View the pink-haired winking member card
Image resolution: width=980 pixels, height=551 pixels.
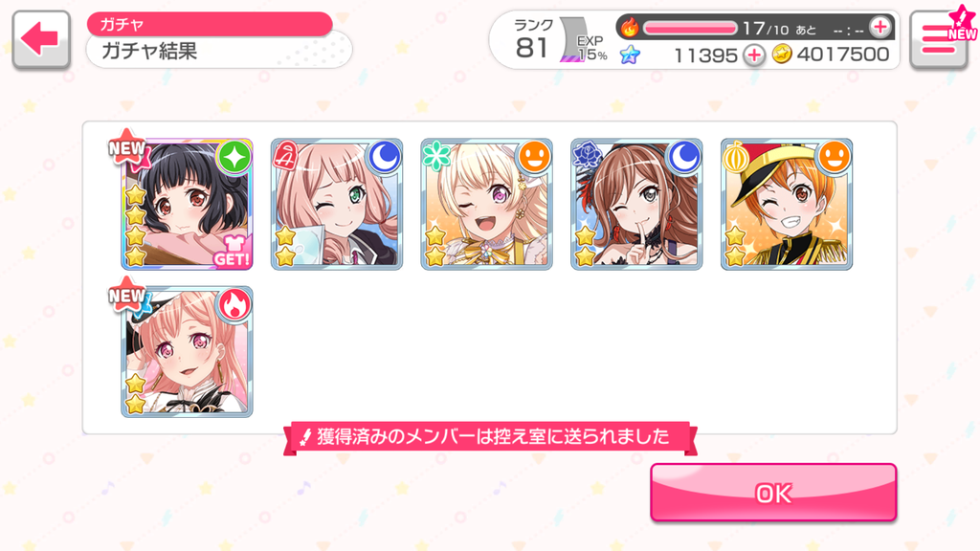tap(337, 205)
